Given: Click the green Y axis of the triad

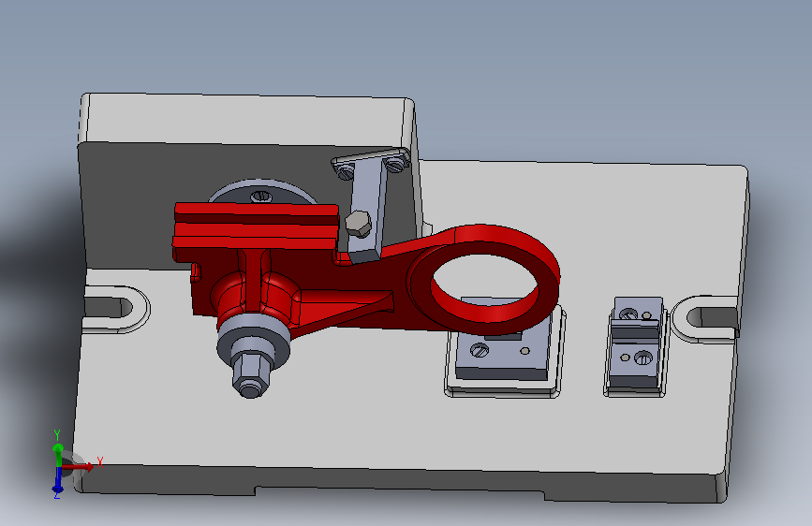Looking at the screenshot, I should click(58, 454).
